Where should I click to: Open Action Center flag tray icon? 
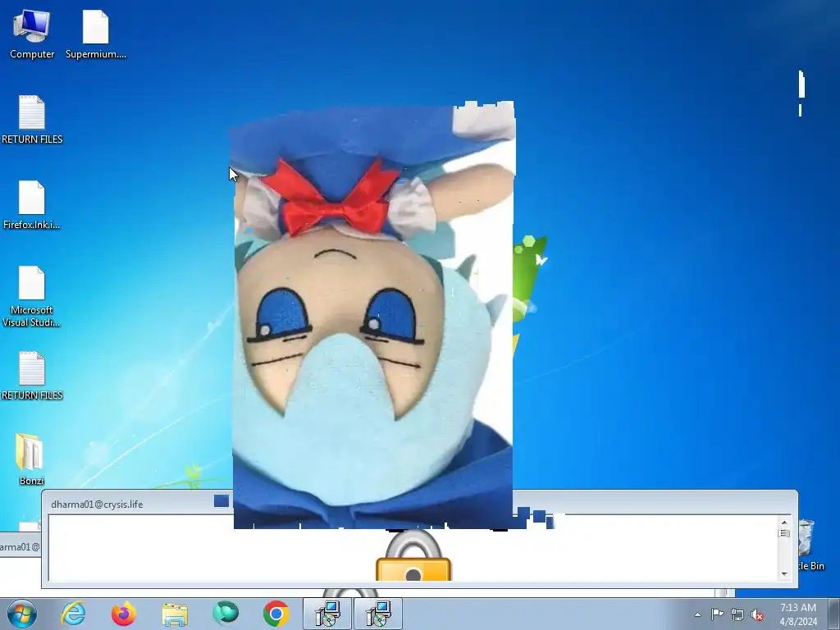pos(717,614)
